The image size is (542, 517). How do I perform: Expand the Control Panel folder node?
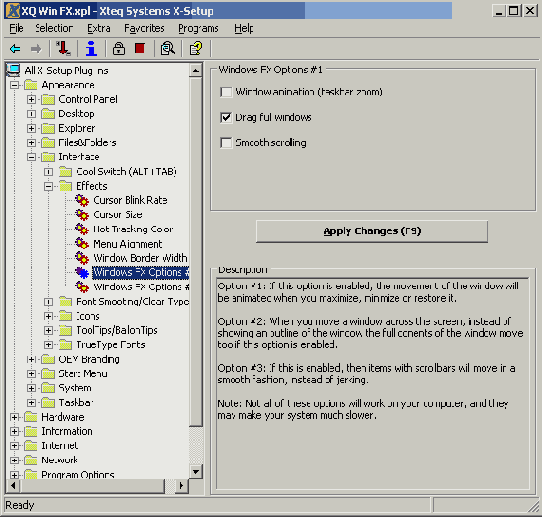pyautogui.click(x=31, y=100)
